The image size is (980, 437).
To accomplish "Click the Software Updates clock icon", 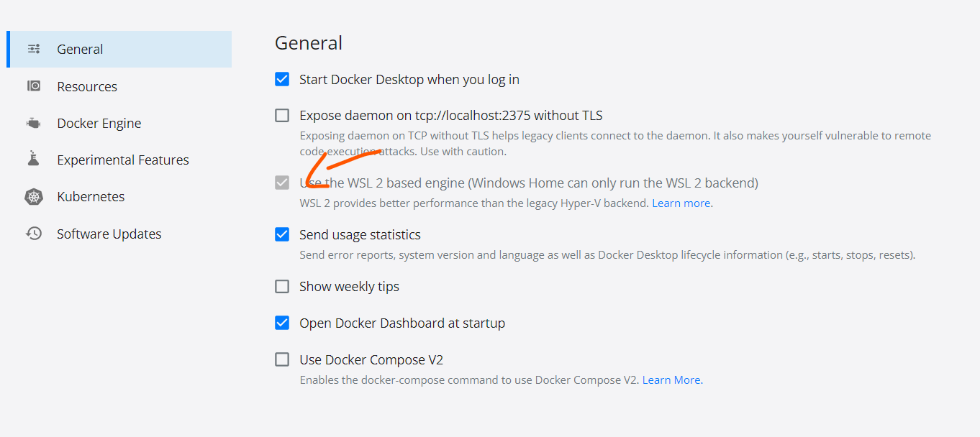I will point(33,233).
